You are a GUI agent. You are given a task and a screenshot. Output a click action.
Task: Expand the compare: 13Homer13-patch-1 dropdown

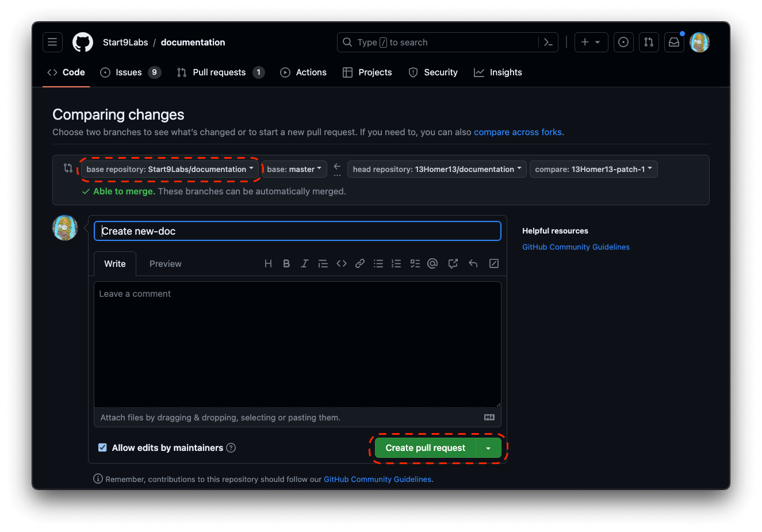click(x=593, y=169)
